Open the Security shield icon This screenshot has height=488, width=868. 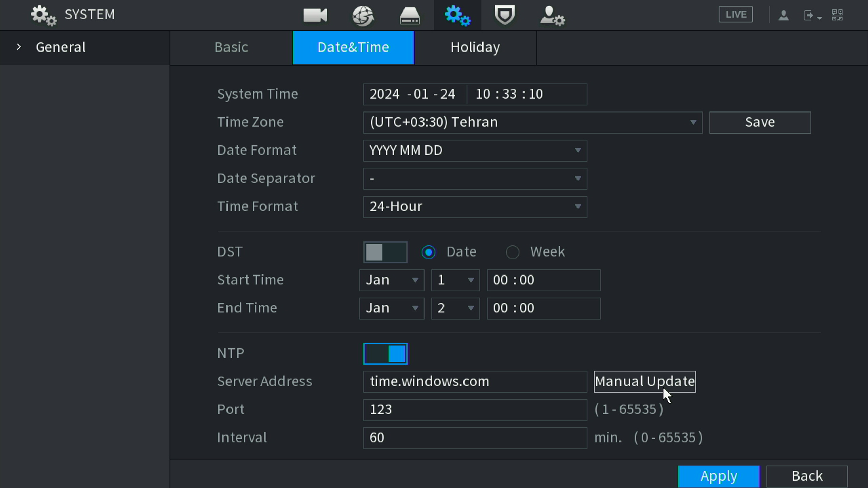point(505,15)
